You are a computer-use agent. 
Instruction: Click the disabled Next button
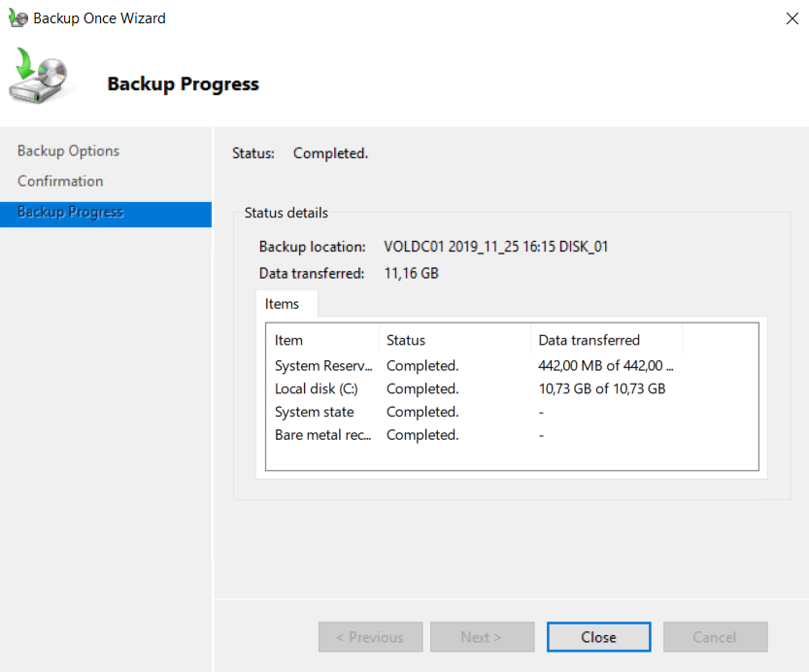click(482, 637)
